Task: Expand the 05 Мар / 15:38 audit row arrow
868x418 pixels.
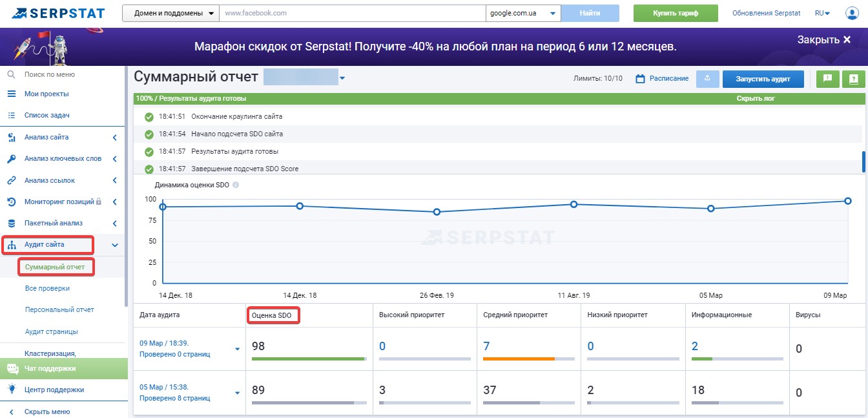Action: 237,392
